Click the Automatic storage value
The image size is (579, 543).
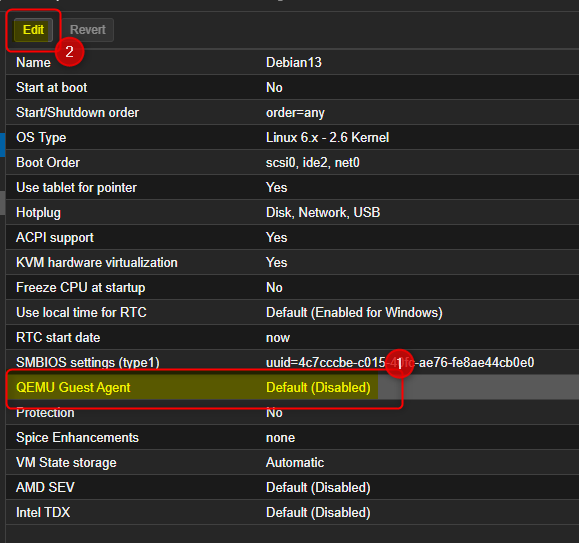tap(295, 463)
